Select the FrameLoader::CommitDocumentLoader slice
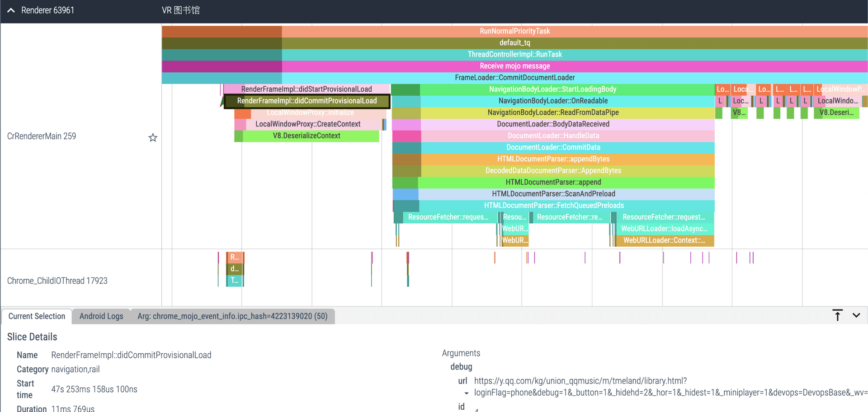The width and height of the screenshot is (868, 412). tap(515, 78)
